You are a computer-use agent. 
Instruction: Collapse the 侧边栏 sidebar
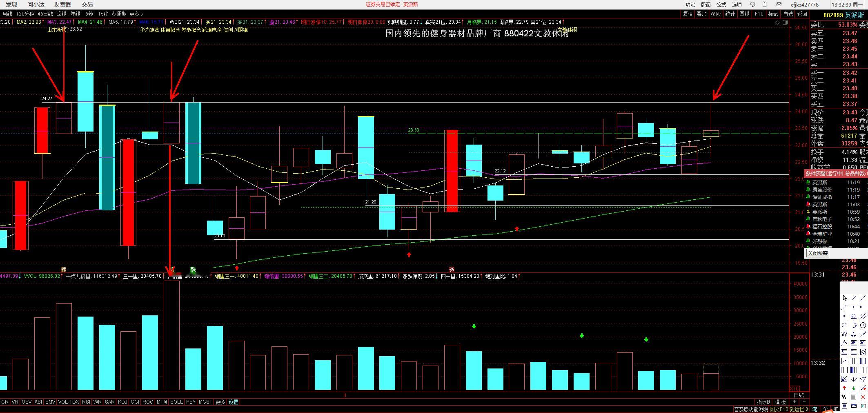799,409
